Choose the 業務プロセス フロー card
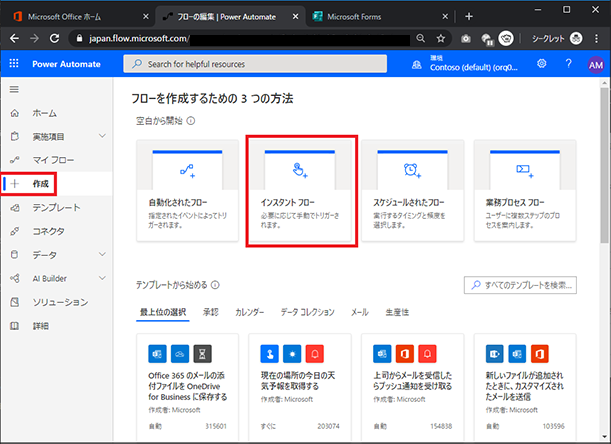The image size is (611, 444). [x=525, y=191]
